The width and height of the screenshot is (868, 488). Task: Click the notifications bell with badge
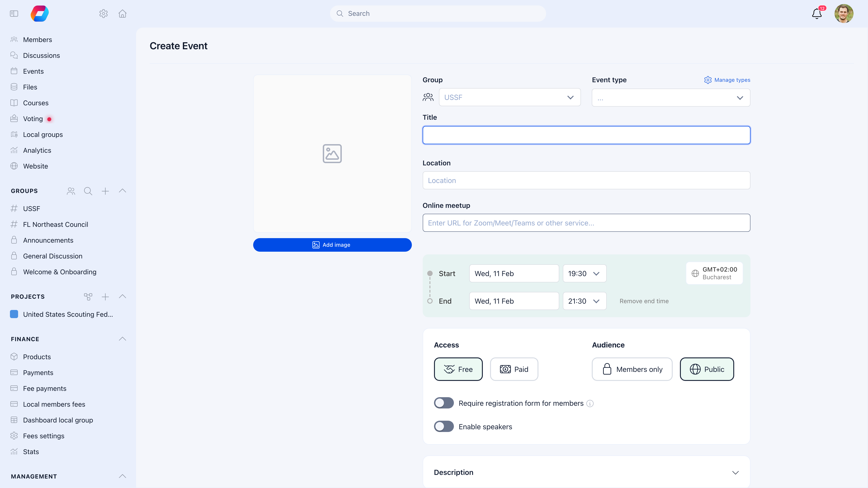tap(816, 14)
